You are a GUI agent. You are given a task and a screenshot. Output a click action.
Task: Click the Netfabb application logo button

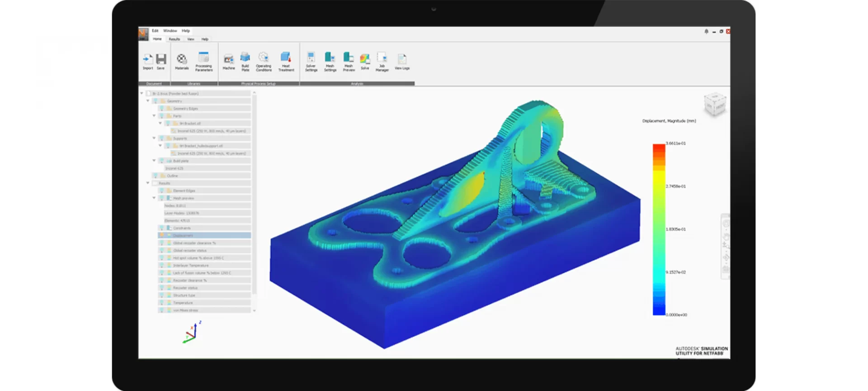[143, 34]
